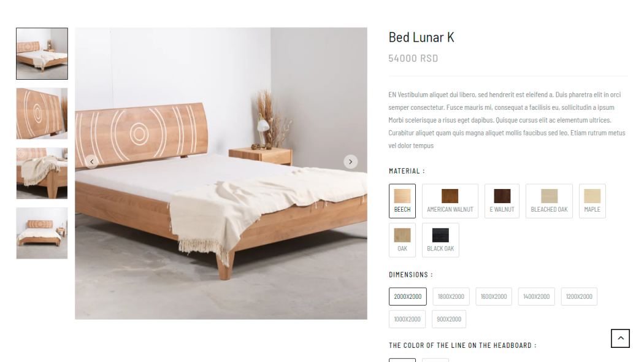Open the headboard close-up thumbnail
The height and width of the screenshot is (362, 644).
pyautogui.click(x=42, y=114)
